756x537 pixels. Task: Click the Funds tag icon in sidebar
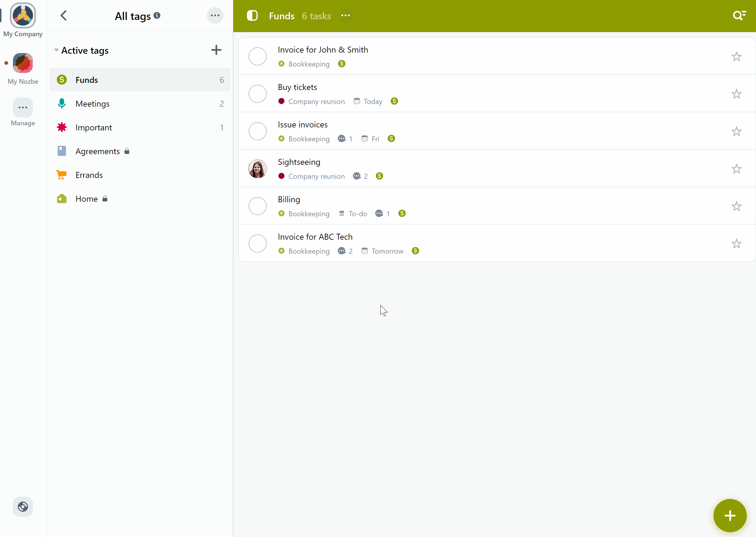[x=62, y=80]
